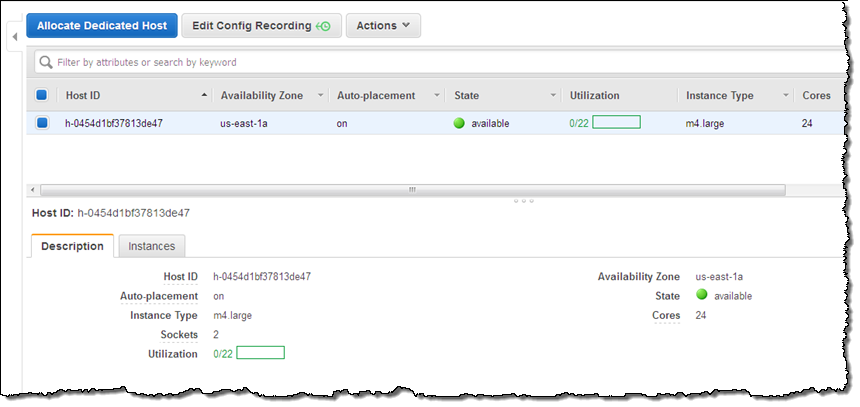This screenshot has width=860, height=407.
Task: Collapse the left side panel arrow
Action: (14, 37)
